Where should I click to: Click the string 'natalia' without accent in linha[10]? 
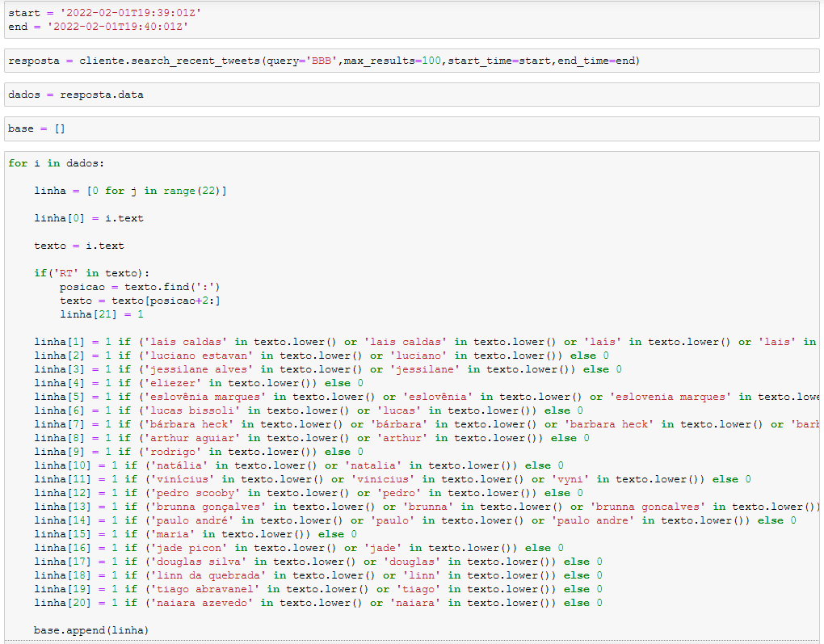click(x=373, y=465)
